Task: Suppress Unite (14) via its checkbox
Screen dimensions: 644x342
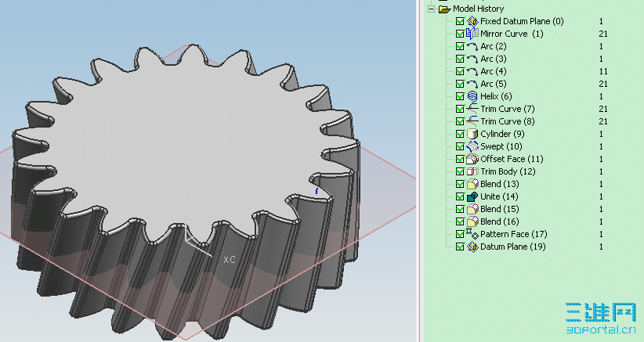Action: [x=460, y=196]
